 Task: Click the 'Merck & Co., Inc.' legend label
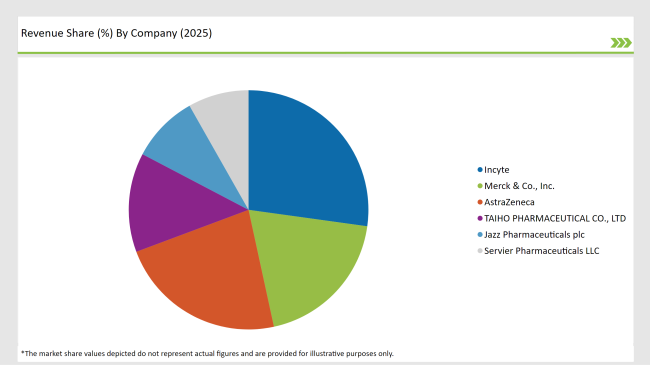pyautogui.click(x=519, y=186)
